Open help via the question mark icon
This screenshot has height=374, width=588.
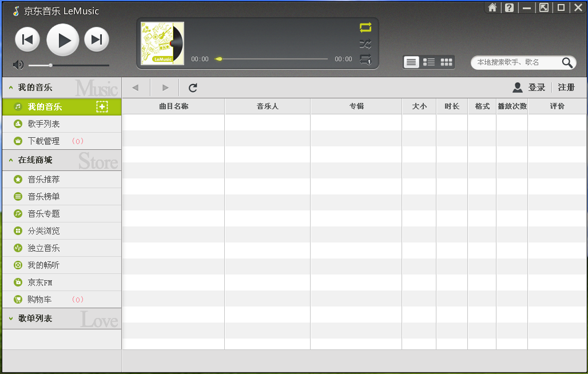[x=509, y=7]
